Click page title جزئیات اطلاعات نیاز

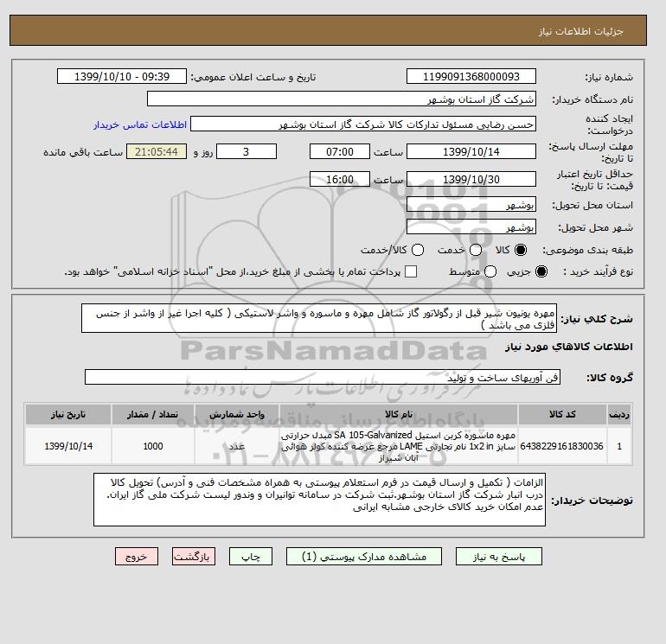581,31
